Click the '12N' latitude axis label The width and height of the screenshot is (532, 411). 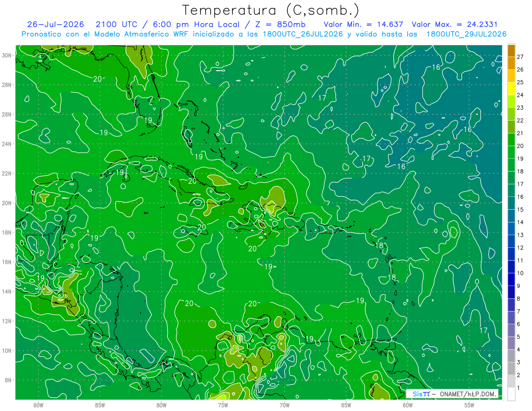tap(7, 321)
